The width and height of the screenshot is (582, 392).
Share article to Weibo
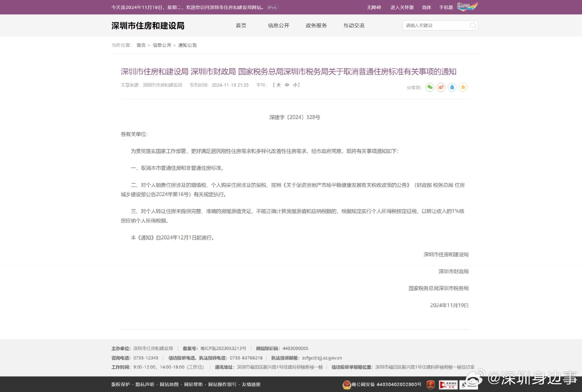point(441,87)
